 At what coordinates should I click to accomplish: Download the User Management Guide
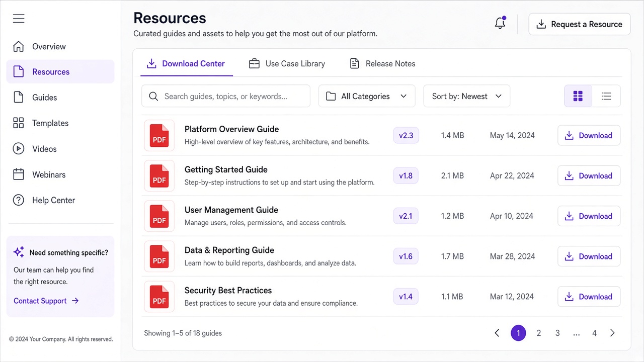tap(589, 216)
